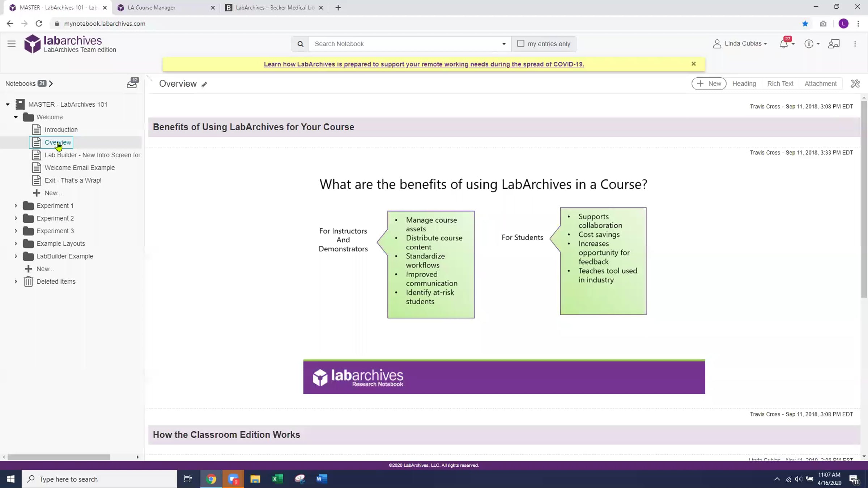Viewport: 868px width, 488px height.
Task: Open the LabArchives header kebab menu
Action: click(855, 44)
